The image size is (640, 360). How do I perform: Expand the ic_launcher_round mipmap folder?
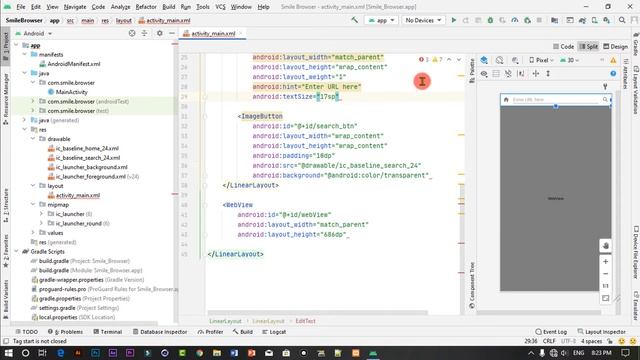click(41, 223)
